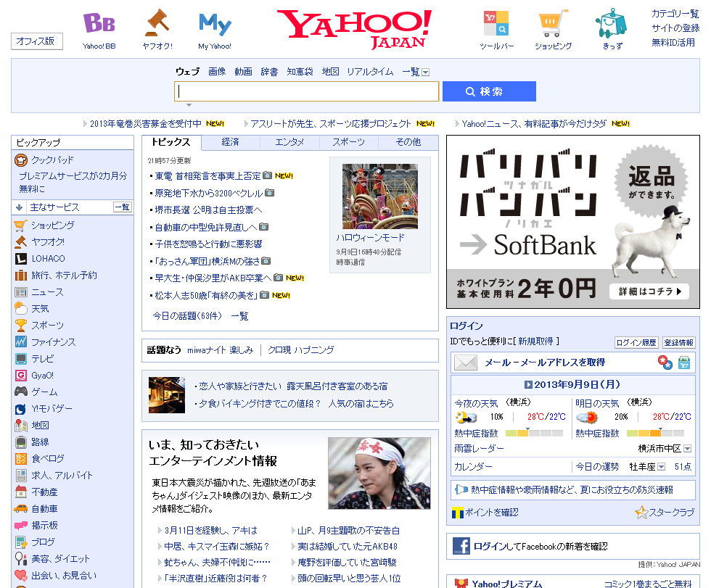Expand the small arrow below search box

[x=189, y=105]
